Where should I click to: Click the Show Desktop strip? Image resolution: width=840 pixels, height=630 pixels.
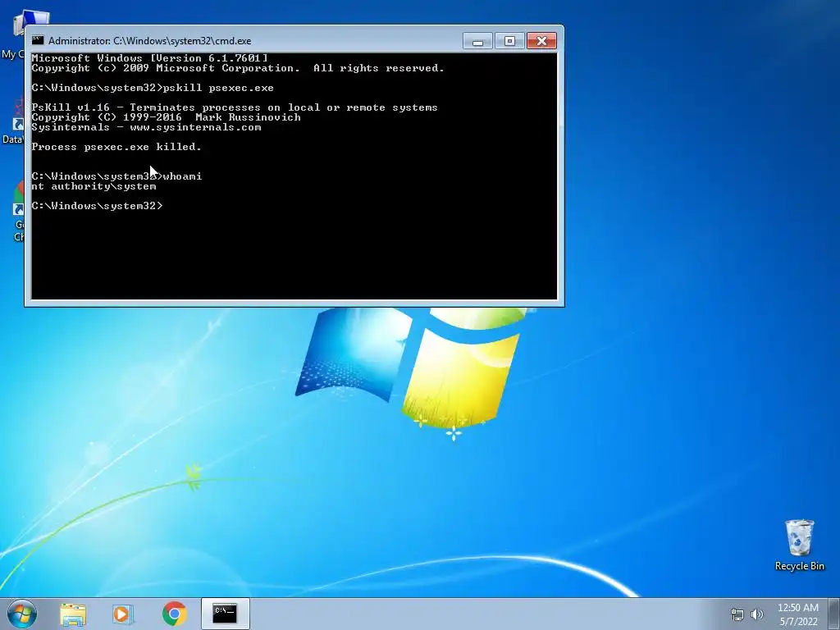[x=834, y=614]
